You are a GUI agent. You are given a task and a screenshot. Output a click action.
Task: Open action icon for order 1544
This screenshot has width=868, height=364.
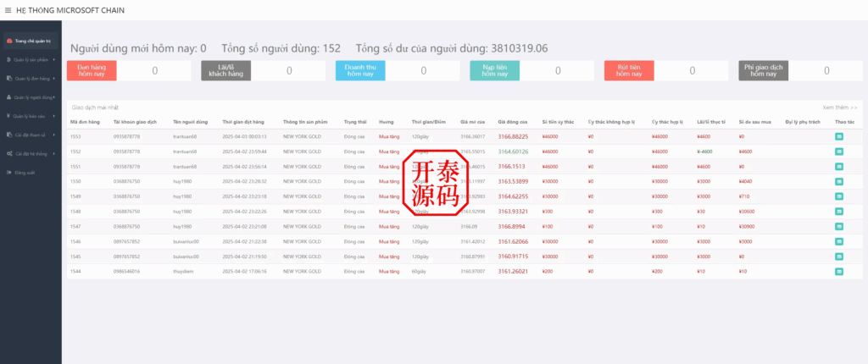839,271
